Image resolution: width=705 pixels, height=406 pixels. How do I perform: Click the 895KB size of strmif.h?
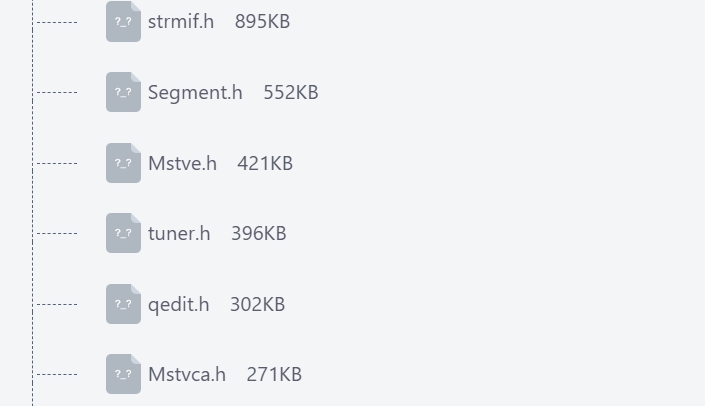coord(263,22)
